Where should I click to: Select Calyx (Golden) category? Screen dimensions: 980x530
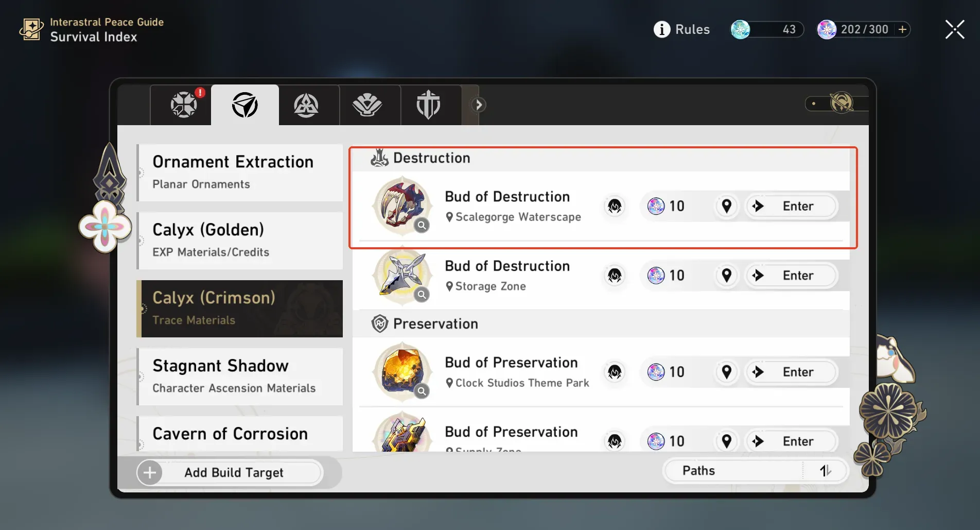tap(240, 240)
